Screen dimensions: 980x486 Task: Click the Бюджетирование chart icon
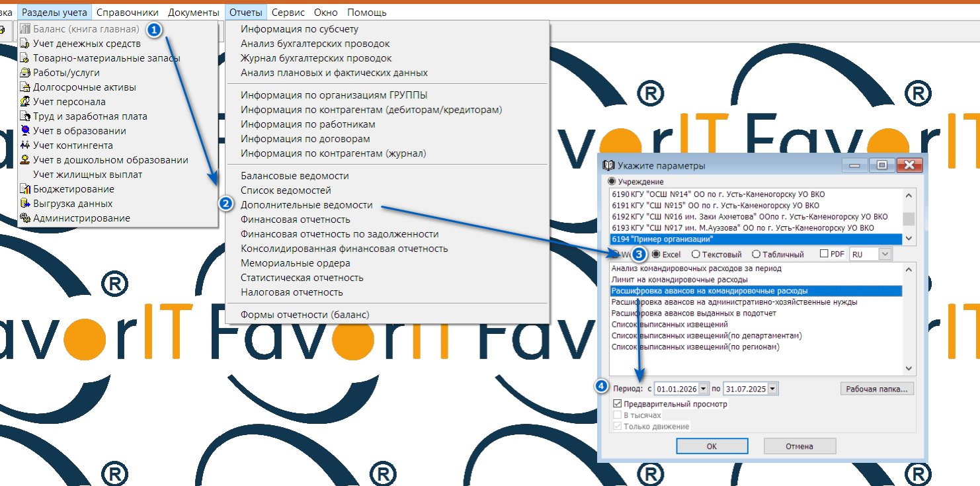[26, 189]
